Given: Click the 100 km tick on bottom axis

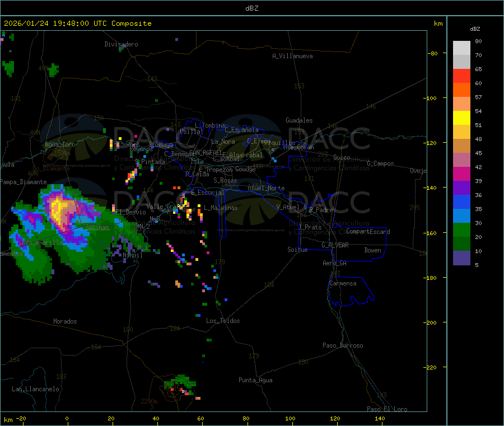Looking at the screenshot, I should tap(290, 418).
